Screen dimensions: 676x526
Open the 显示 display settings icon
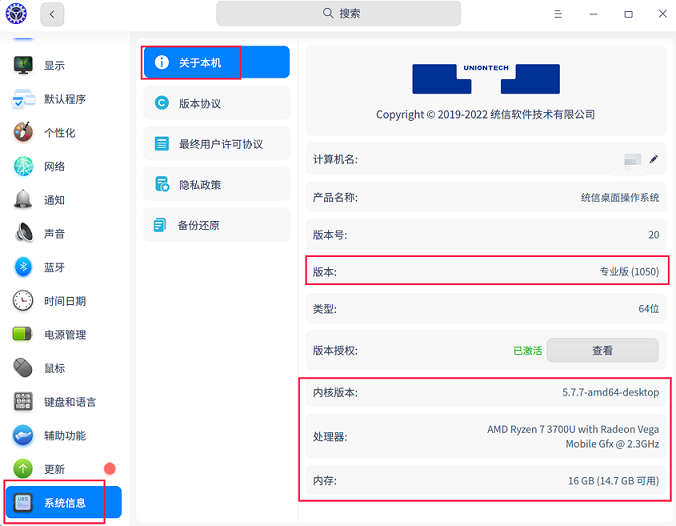pyautogui.click(x=23, y=65)
